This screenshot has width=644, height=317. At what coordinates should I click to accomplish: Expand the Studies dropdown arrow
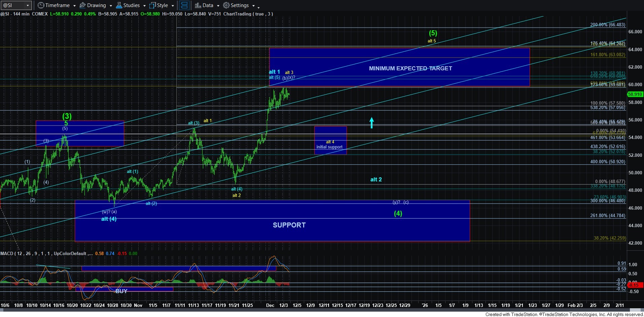click(144, 6)
